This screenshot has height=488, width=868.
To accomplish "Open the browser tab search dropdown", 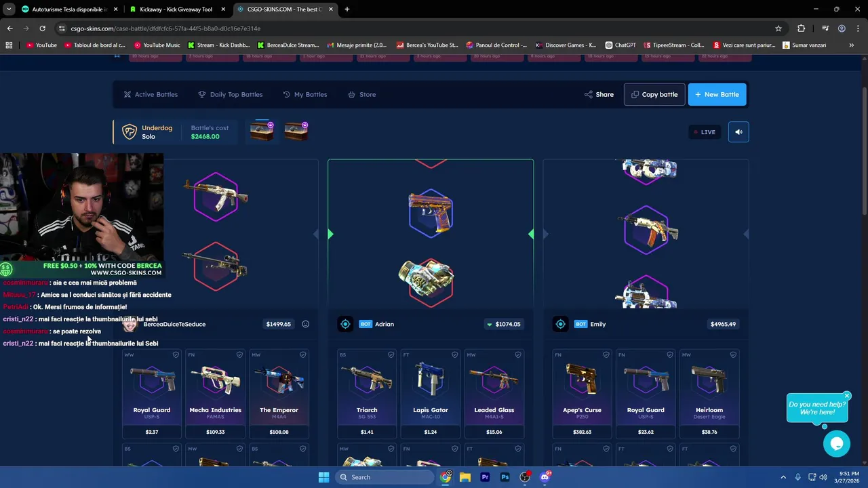I will 9,9.
